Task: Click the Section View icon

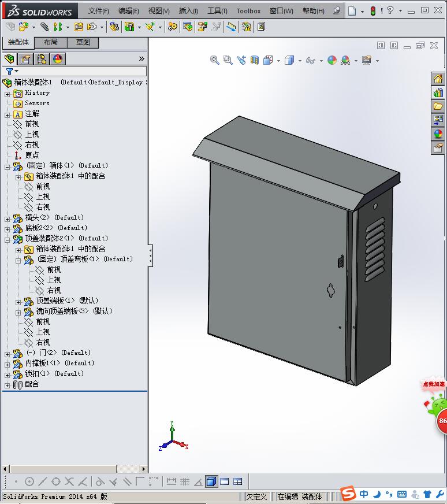Action: pyautogui.click(x=255, y=60)
